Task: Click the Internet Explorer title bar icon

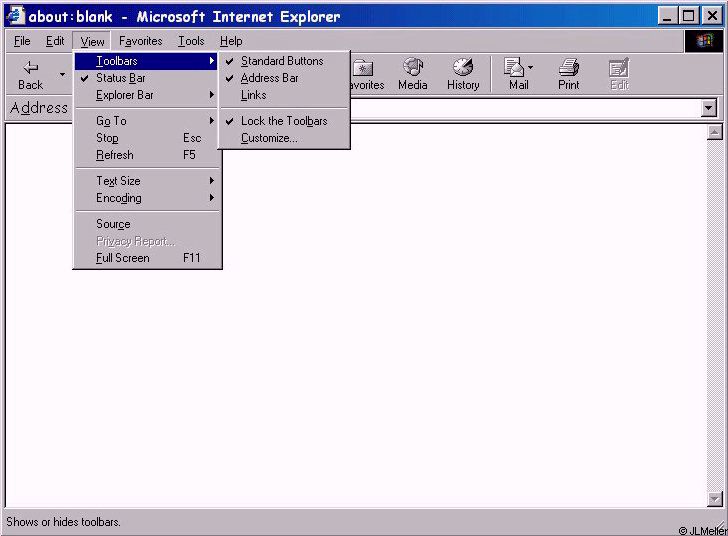Action: click(16, 16)
